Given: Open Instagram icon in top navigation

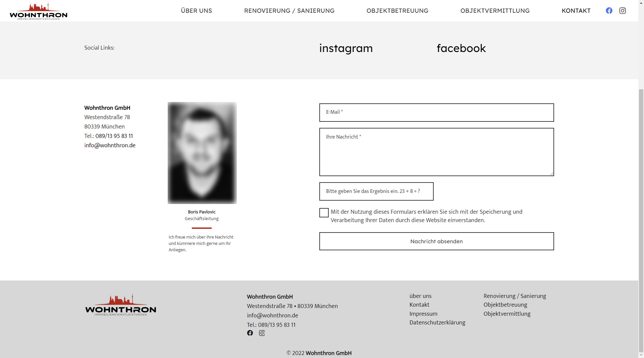Looking at the screenshot, I should tap(623, 11).
